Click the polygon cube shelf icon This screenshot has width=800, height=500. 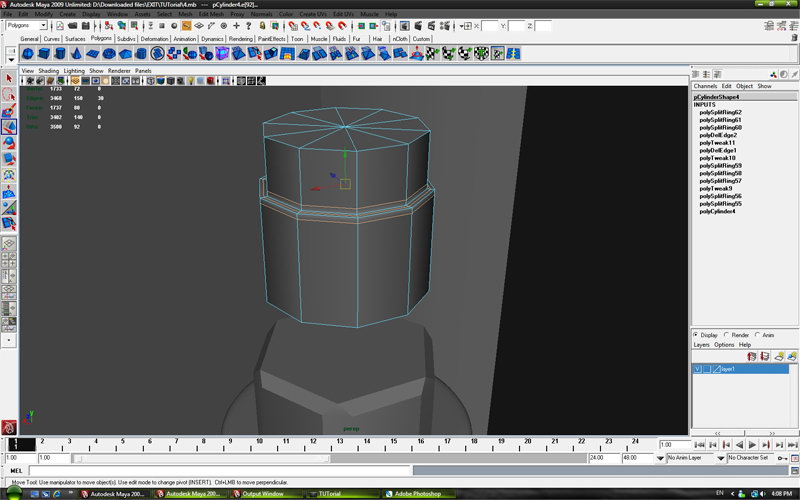(x=44, y=53)
